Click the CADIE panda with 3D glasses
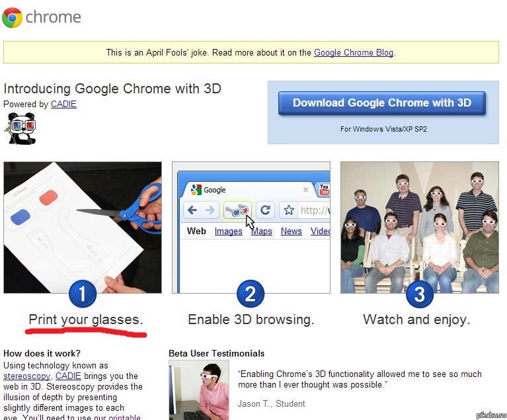The height and width of the screenshot is (420, 507). (20, 128)
